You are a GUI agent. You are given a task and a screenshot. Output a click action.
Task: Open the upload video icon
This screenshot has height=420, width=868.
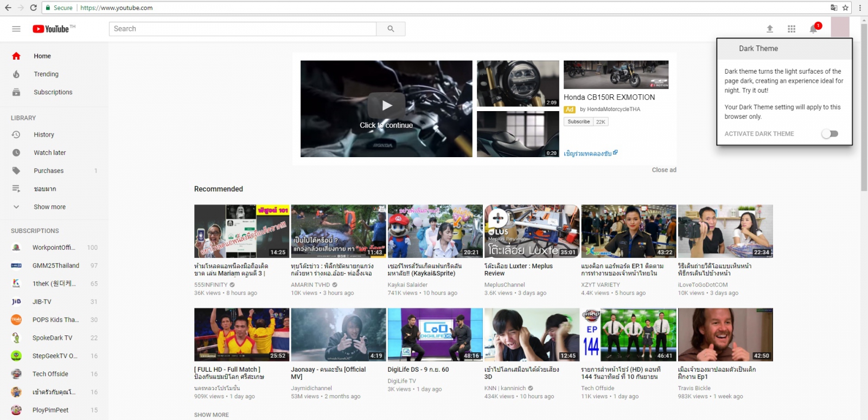(769, 29)
